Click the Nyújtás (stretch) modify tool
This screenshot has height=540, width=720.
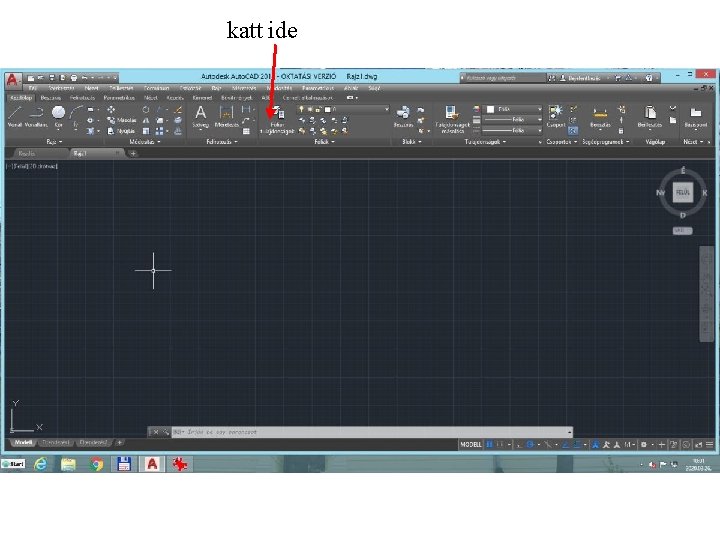coord(122,131)
